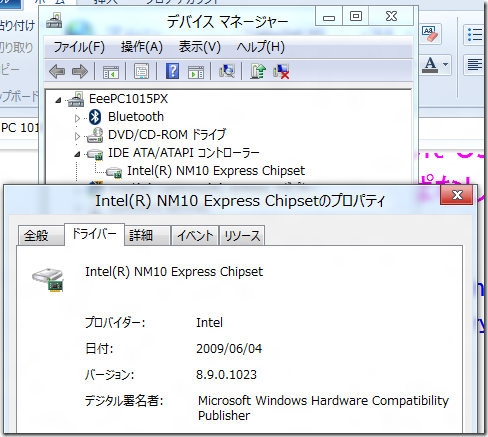Click the Back arrow in Device Manager toolbar
The image size is (488, 437).
[57, 71]
